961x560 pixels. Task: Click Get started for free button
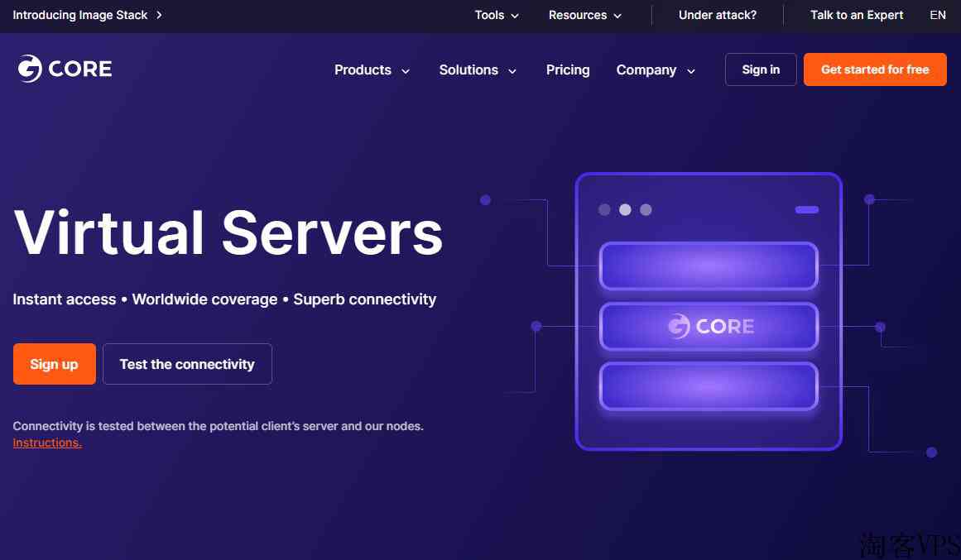pyautogui.click(x=875, y=69)
